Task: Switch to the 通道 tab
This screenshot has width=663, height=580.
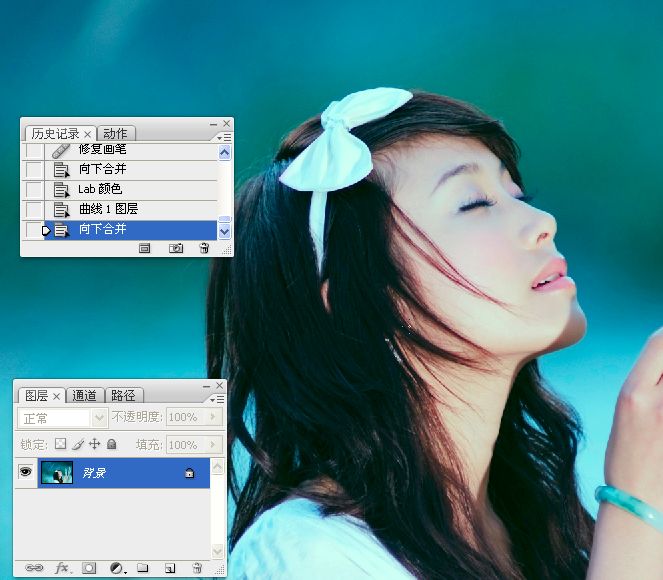Action: (x=85, y=395)
